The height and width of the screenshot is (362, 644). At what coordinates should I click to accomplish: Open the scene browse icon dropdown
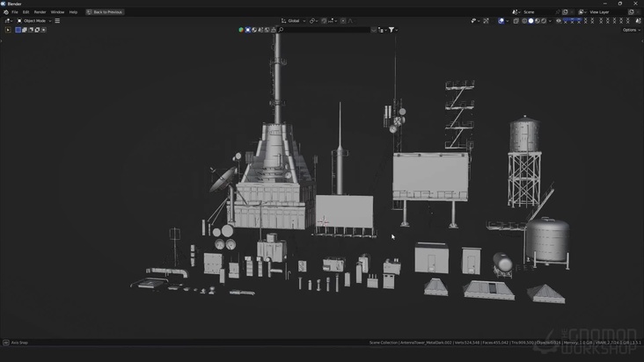(516, 12)
